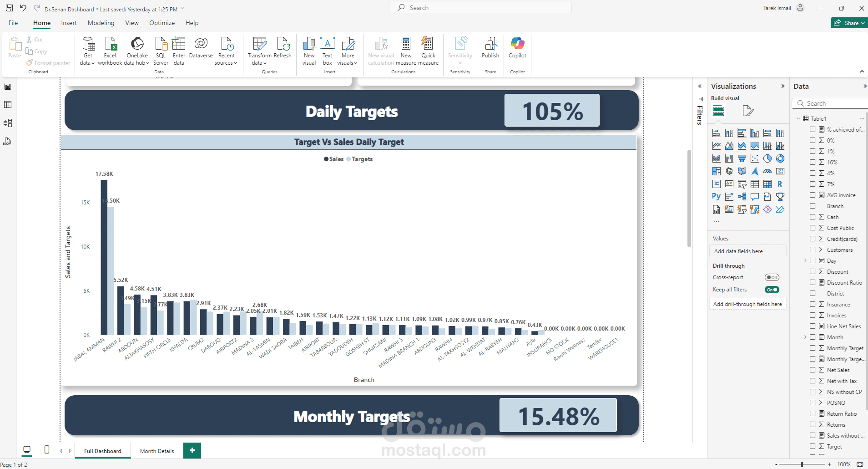Switch to mobile layout icon
Image resolution: width=868 pixels, height=469 pixels.
point(47,450)
